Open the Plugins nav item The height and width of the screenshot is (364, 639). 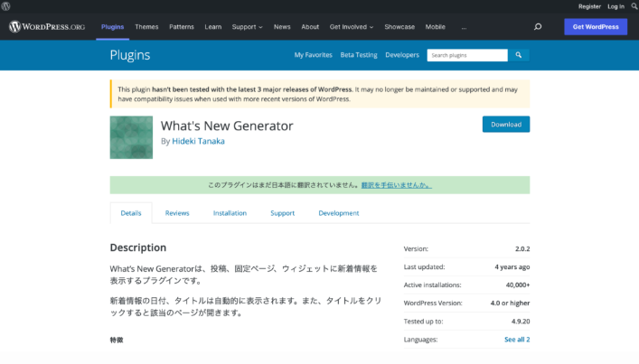(x=112, y=27)
